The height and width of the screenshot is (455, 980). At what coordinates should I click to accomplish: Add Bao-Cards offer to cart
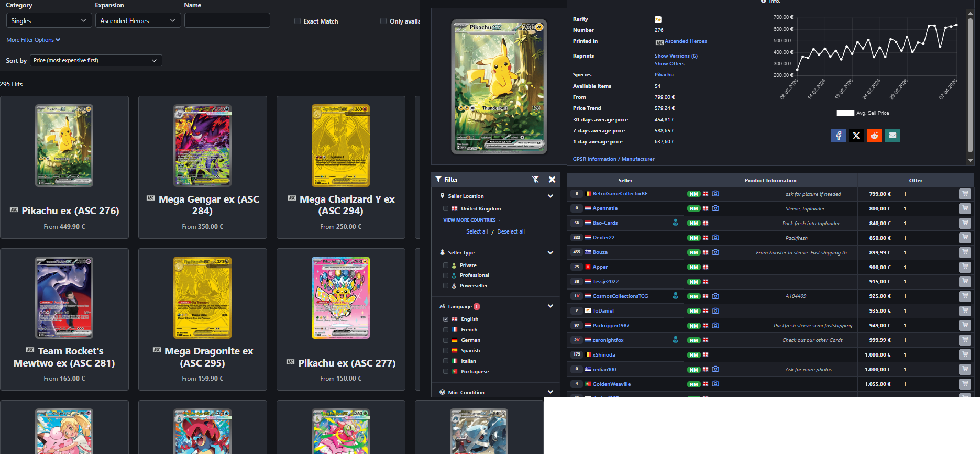[965, 223]
